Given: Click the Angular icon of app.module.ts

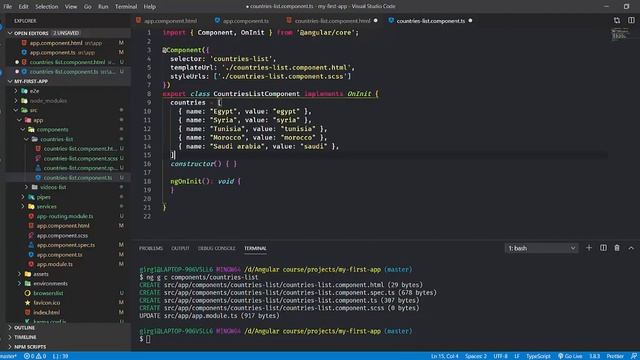Looking at the screenshot, I should tap(31, 264).
